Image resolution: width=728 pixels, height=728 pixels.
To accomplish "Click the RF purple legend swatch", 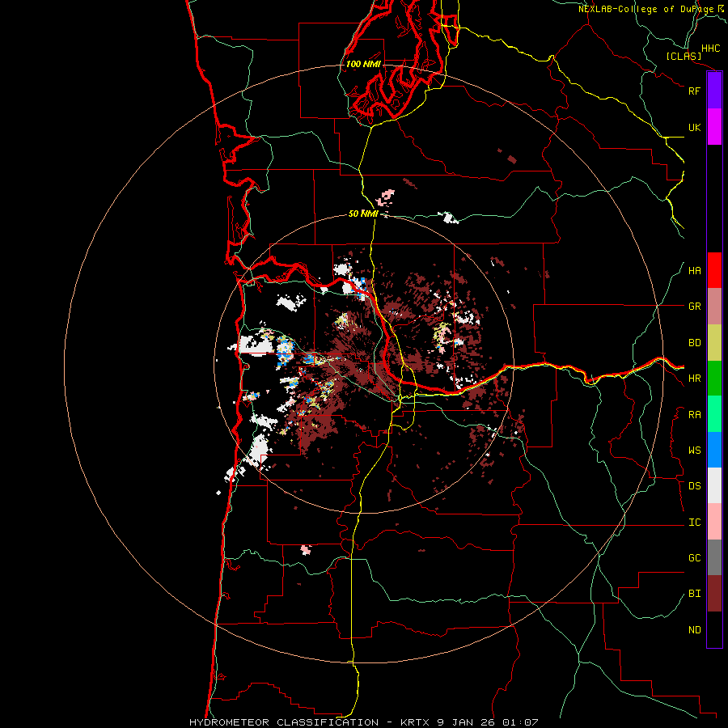I will coord(714,91).
